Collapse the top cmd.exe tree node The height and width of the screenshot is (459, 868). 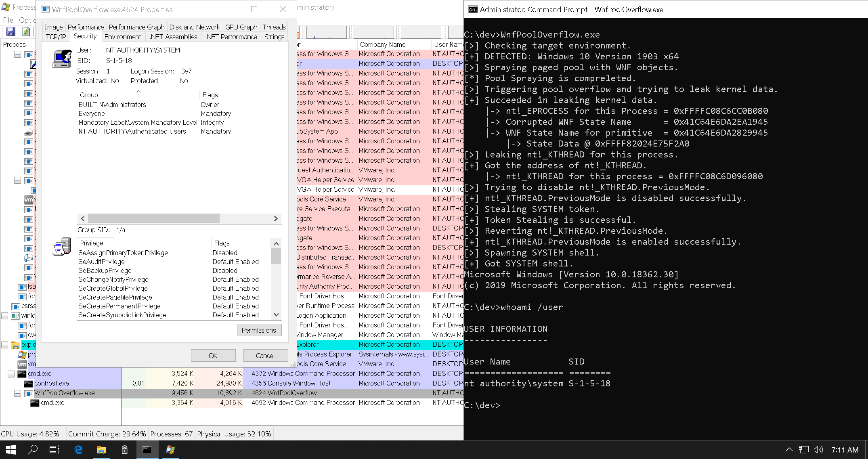coord(11,374)
